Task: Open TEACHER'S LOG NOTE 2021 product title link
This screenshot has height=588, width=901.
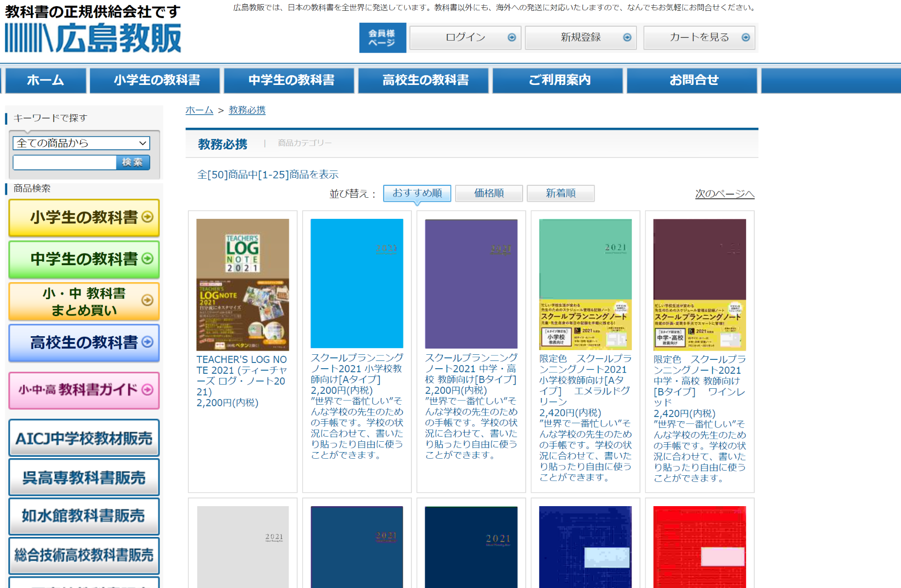Action: click(x=242, y=376)
